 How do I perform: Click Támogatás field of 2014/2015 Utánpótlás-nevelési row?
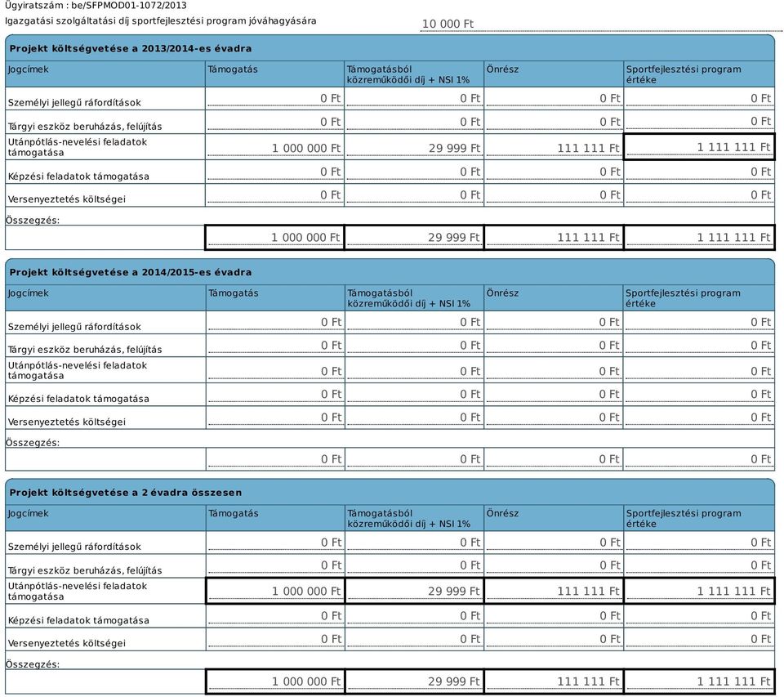[275, 371]
